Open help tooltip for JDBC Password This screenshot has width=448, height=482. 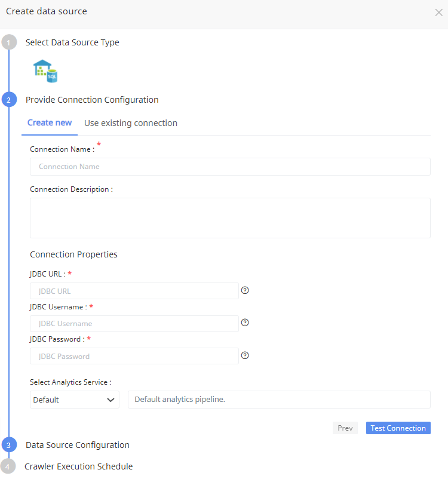tap(245, 355)
